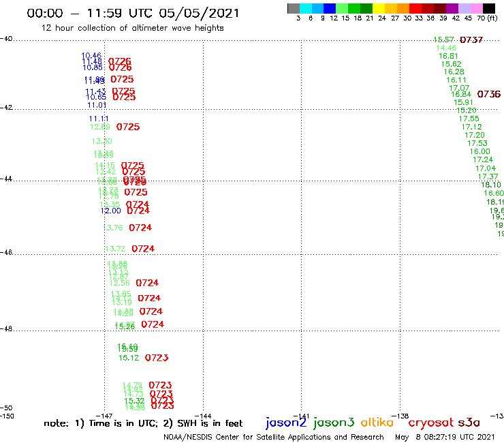Viewport: 504px width, 443px height.
Task: Select the '-46' latitude axis label
Action: [x=6, y=252]
